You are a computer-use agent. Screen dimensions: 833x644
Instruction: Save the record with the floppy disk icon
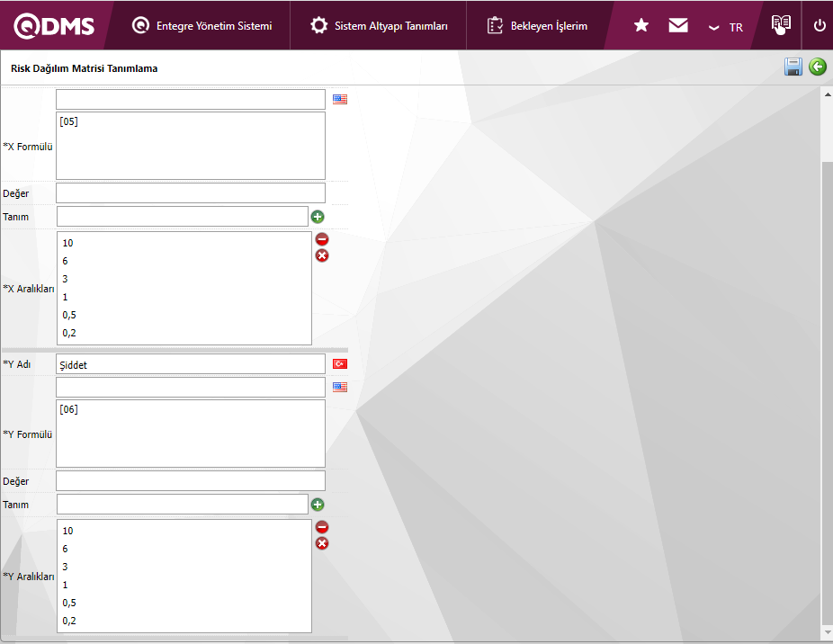pos(793,67)
